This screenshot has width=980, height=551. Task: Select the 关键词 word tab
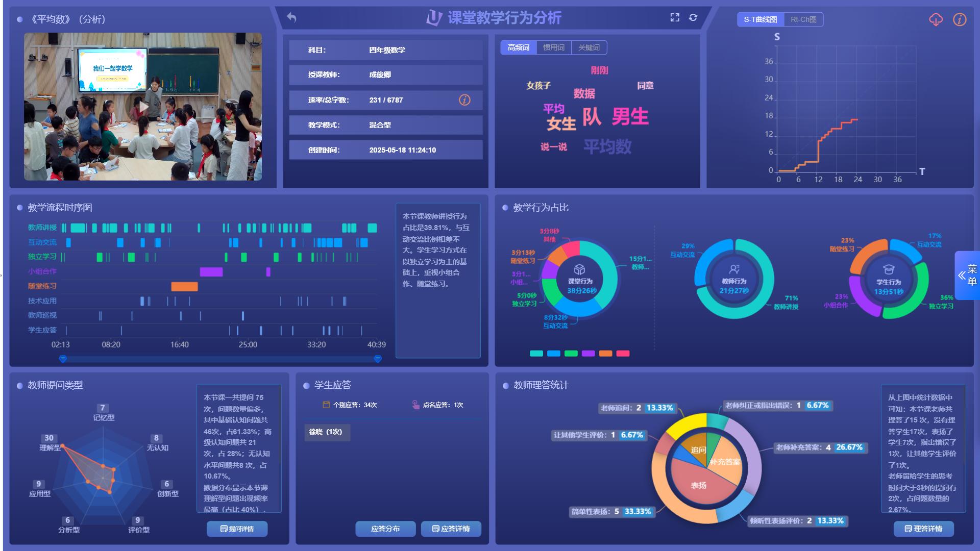click(589, 47)
